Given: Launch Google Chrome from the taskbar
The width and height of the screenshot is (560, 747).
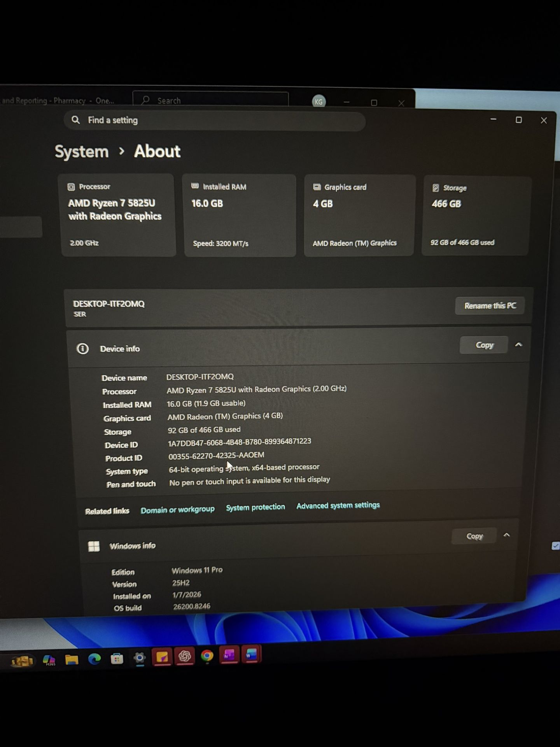Looking at the screenshot, I should point(207,656).
